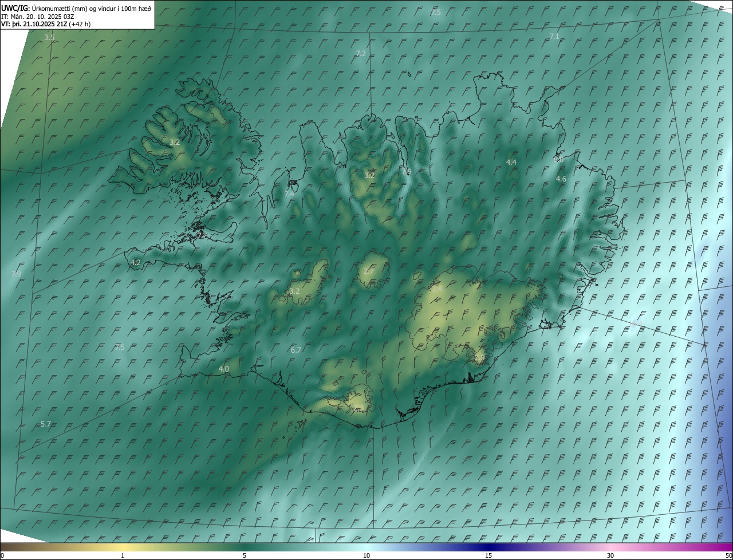Click the 4.6 value on the map
733x560 pixels.
tap(561, 179)
